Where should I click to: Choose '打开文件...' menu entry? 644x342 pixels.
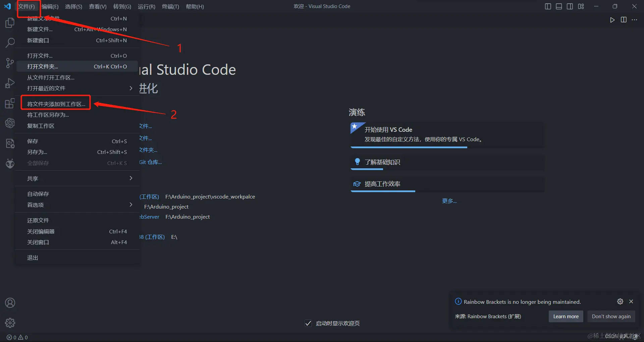(77, 56)
